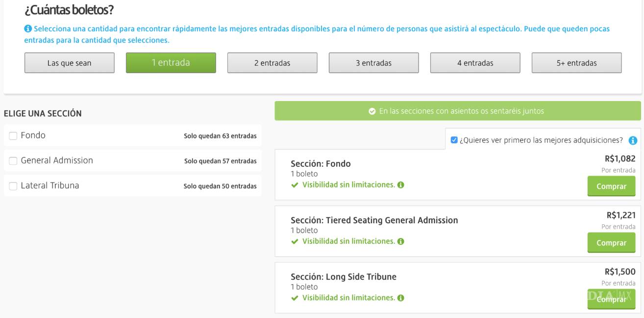Click info icon next to mejores adquisiciones

[632, 140]
